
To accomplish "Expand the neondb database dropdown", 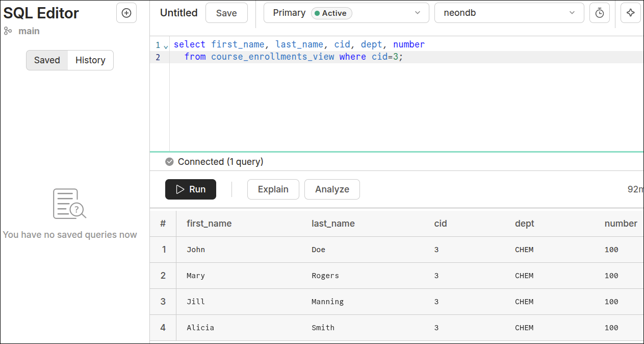I will 508,13.
